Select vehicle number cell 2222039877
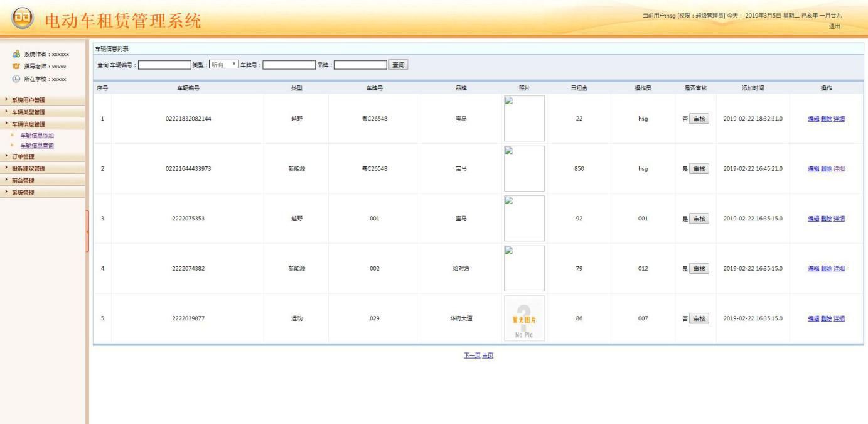868x424 pixels. [188, 318]
